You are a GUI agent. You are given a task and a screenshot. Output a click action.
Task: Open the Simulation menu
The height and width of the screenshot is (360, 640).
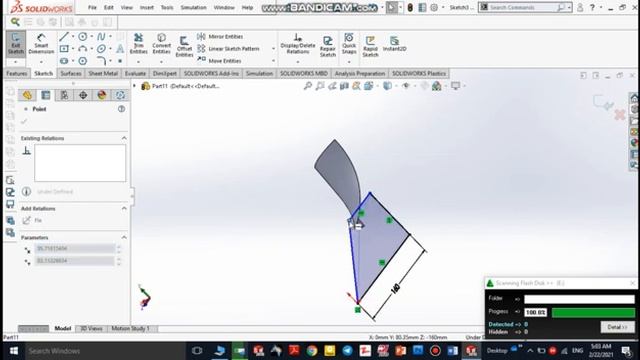pos(193,7)
